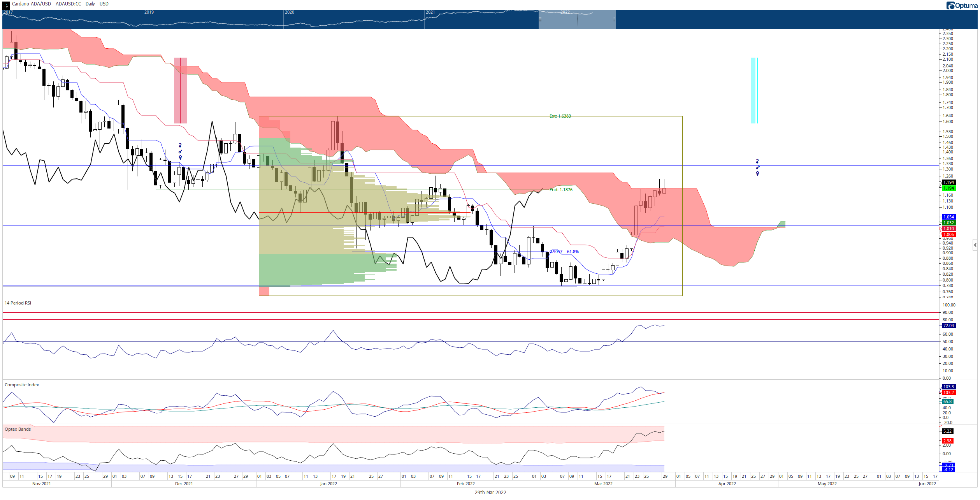Click the 103.3 Composite Index tag
Screen dimensions: 980x500
click(x=948, y=387)
